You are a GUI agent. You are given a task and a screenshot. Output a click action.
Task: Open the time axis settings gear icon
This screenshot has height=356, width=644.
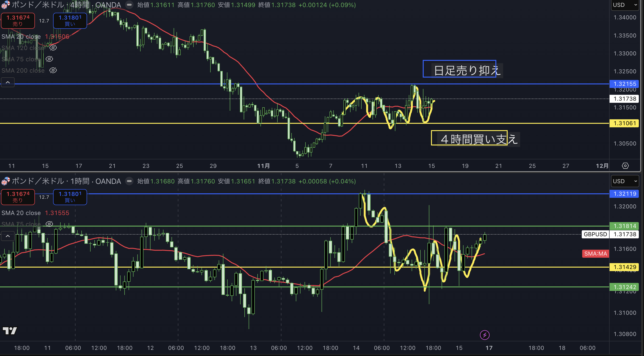[625, 166]
